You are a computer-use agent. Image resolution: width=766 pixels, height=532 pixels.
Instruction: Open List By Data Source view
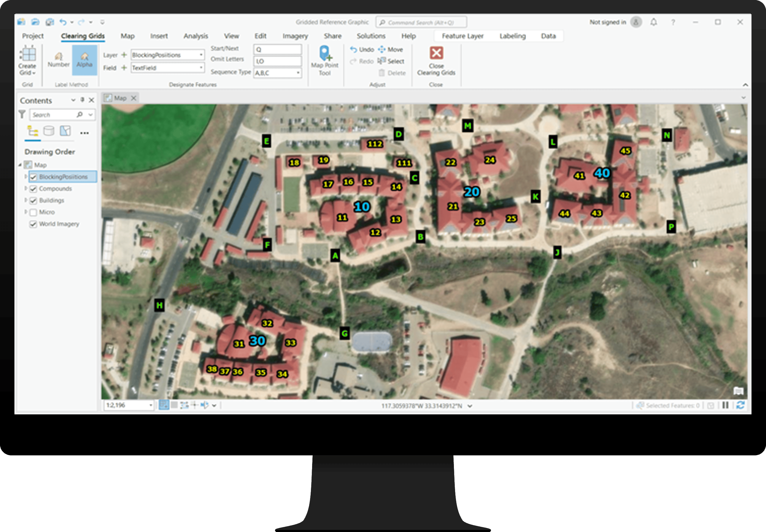[49, 131]
